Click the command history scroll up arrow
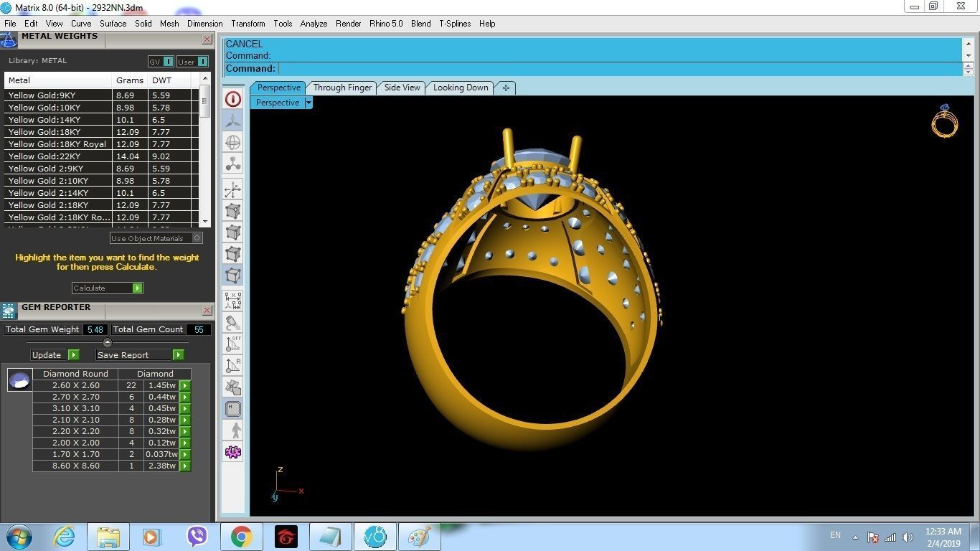The image size is (980, 551). 968,44
